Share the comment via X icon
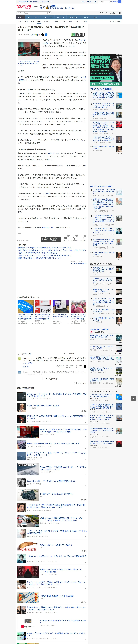Screen dimensions: 138x644 pos(85,367)
